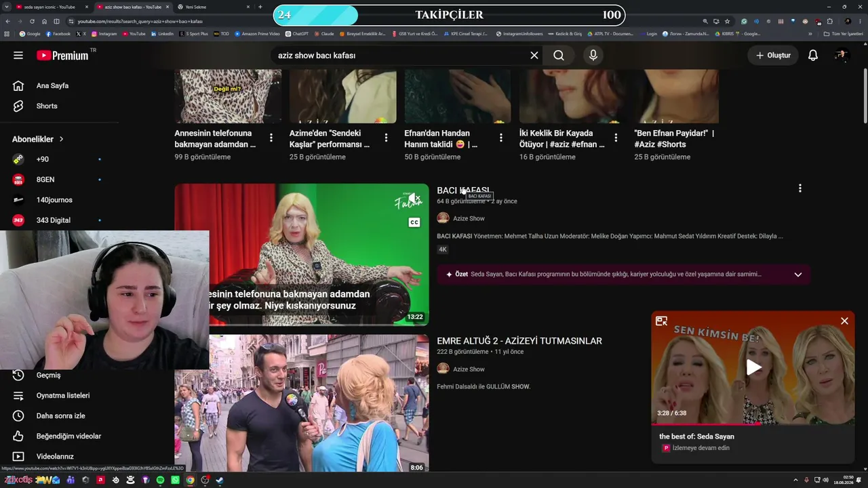This screenshot has height=488, width=868.
Task: Open options for İki Keklik Bir Kayada short
Action: pos(616,138)
